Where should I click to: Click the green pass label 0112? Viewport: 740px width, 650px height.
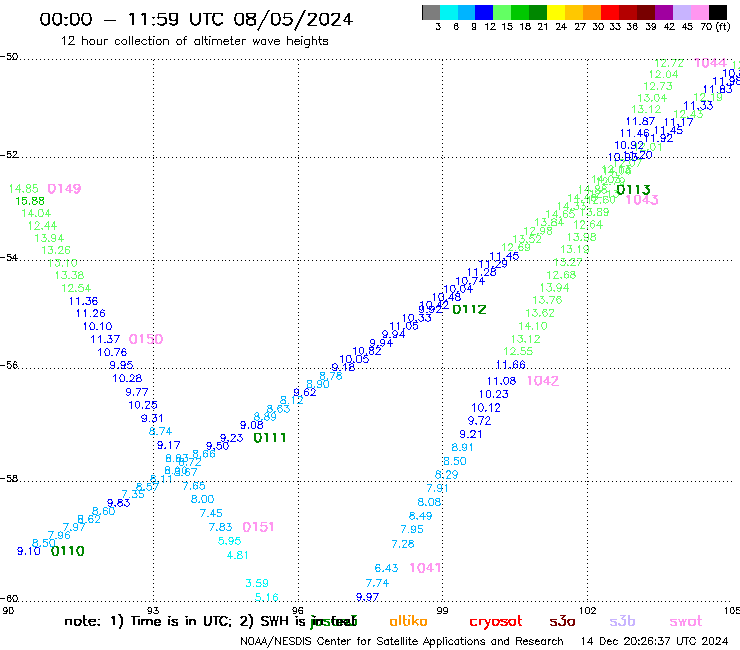(469, 309)
